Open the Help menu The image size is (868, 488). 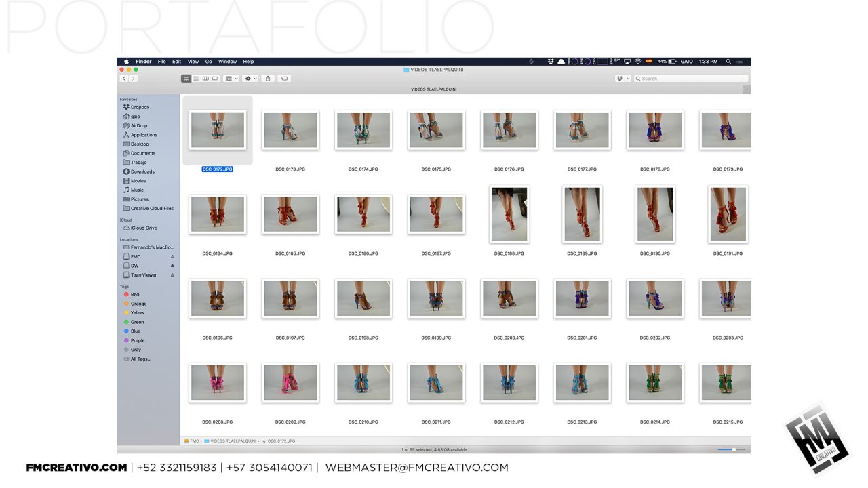(248, 62)
